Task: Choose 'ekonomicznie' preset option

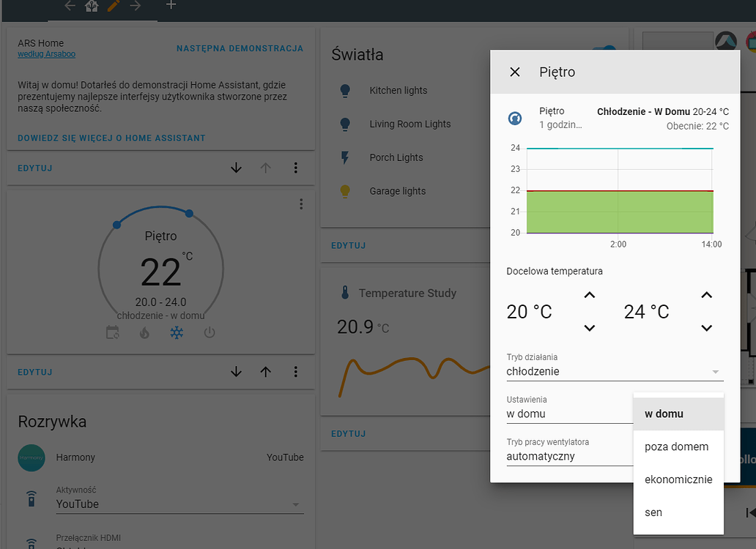Action: click(678, 479)
